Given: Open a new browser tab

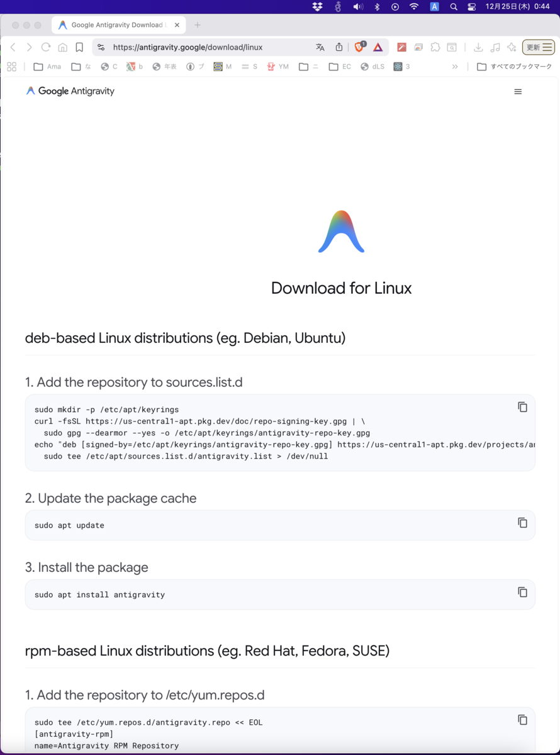Looking at the screenshot, I should tap(198, 25).
